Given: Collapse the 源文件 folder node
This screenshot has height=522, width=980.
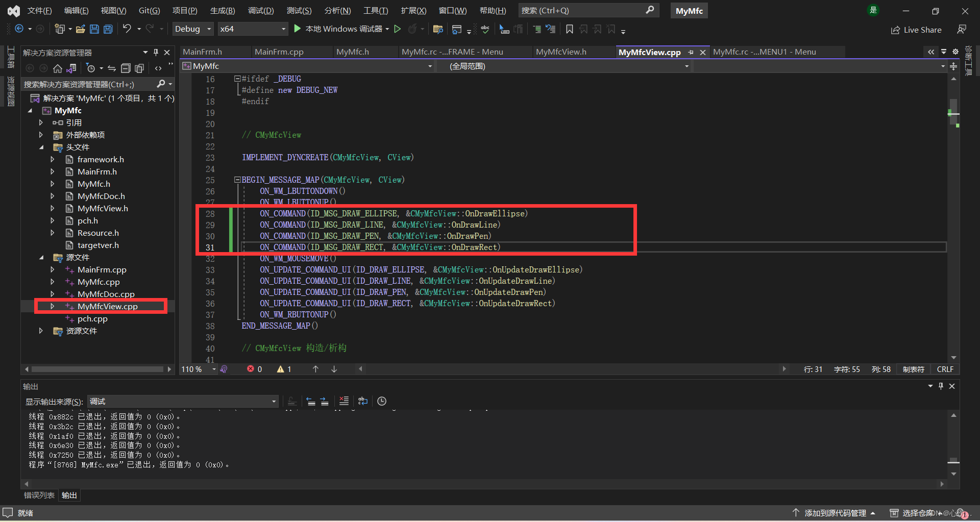Looking at the screenshot, I should [x=41, y=257].
